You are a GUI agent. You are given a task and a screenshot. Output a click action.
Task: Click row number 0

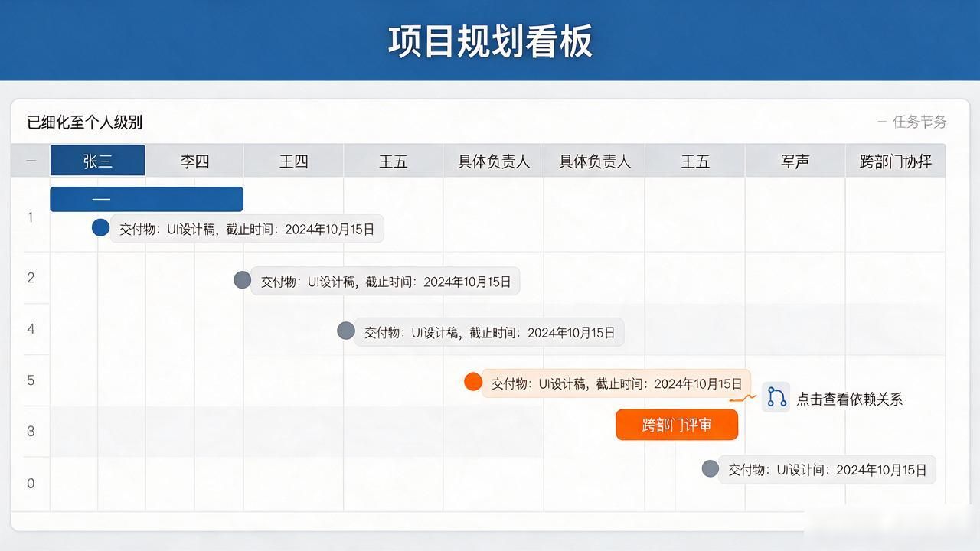(x=31, y=483)
